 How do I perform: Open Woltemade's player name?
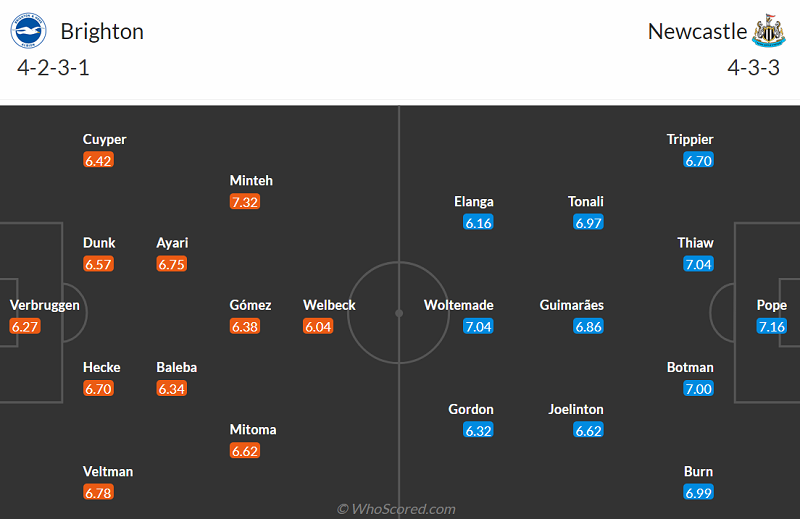458,305
